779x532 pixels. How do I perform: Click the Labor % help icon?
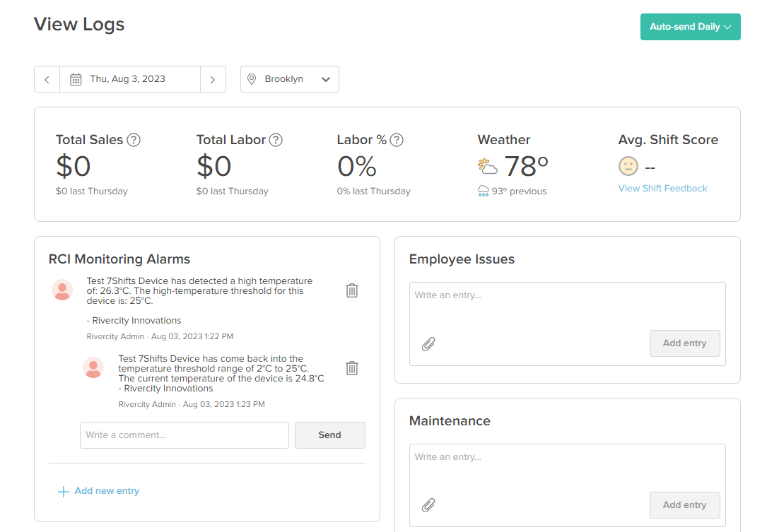pos(397,140)
